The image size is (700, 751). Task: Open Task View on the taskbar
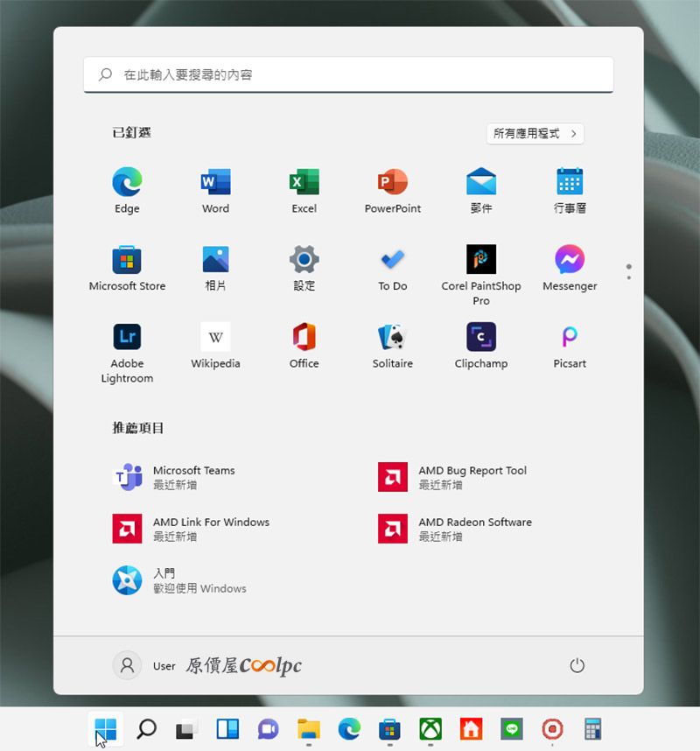click(x=186, y=729)
